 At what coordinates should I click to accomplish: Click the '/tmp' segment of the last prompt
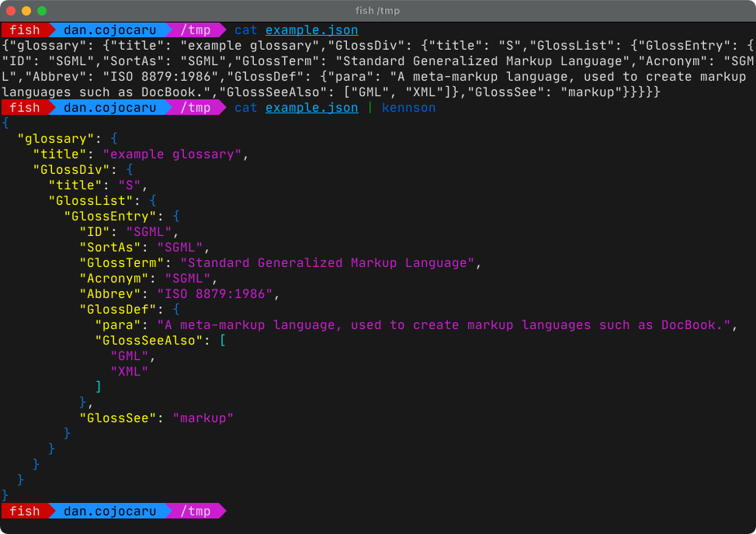(x=196, y=511)
